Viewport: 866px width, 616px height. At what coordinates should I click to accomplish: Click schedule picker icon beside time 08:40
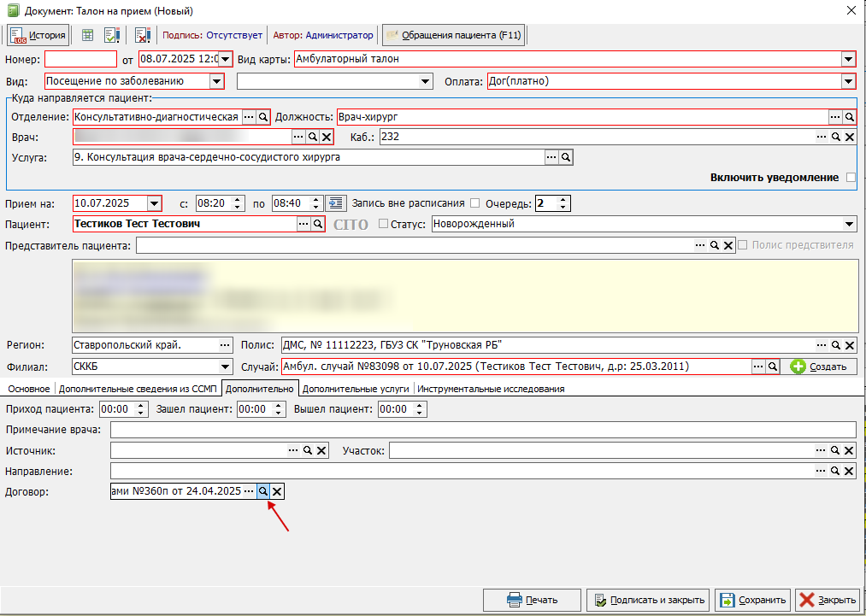(x=336, y=203)
